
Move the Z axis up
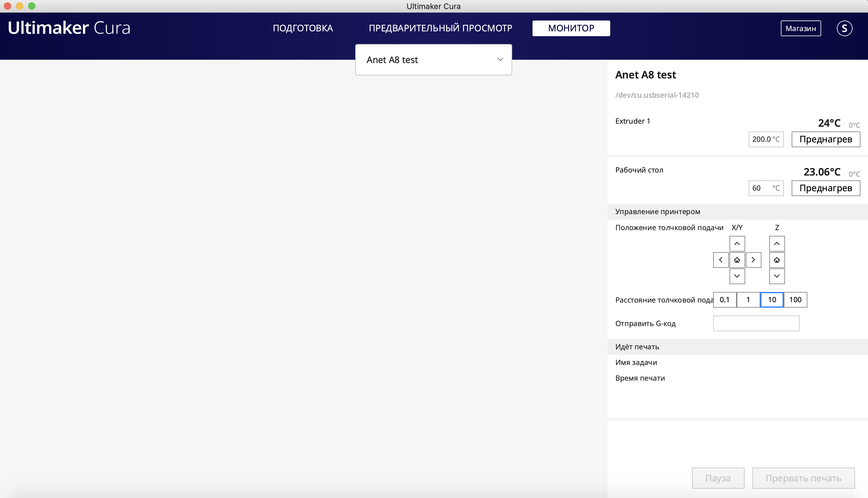point(777,243)
